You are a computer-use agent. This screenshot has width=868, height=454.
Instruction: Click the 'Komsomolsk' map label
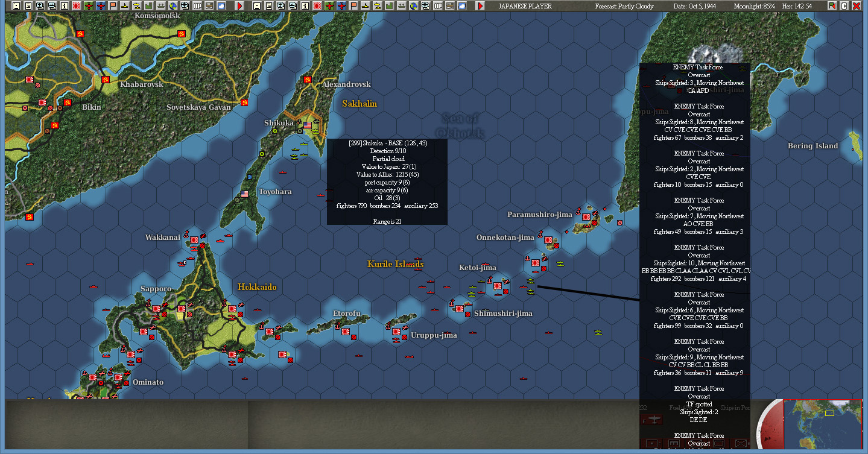click(158, 16)
